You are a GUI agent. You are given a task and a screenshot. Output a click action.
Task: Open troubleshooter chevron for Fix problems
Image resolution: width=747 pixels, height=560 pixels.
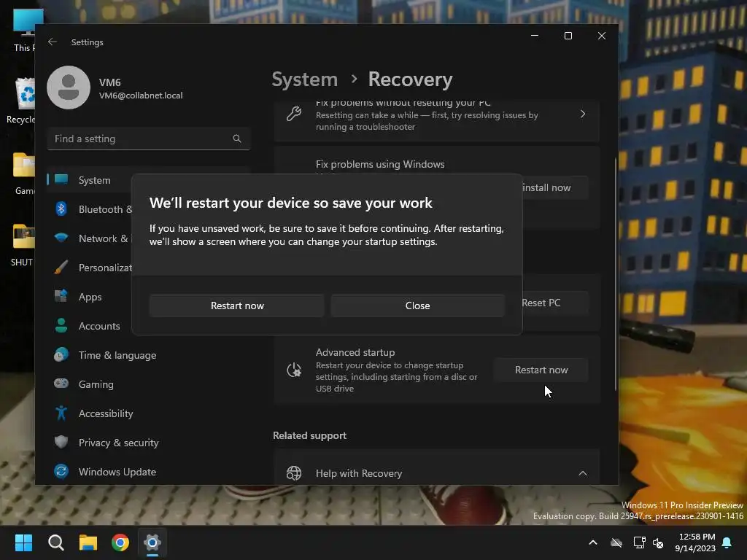click(583, 114)
